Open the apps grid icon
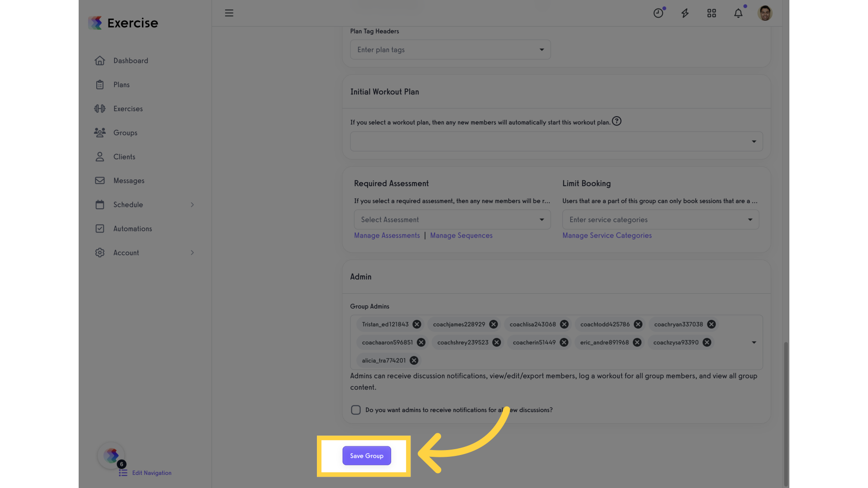This screenshot has height=488, width=868. coord(712,13)
